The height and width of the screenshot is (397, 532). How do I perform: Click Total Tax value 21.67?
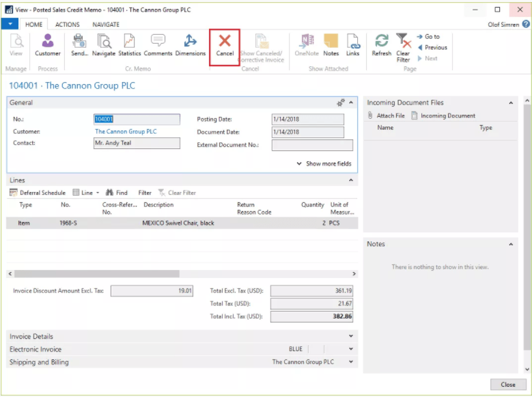tap(311, 303)
